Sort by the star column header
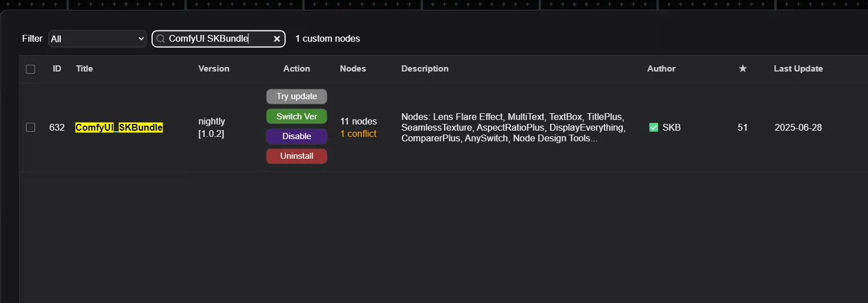The height and width of the screenshot is (303, 868). click(x=742, y=69)
